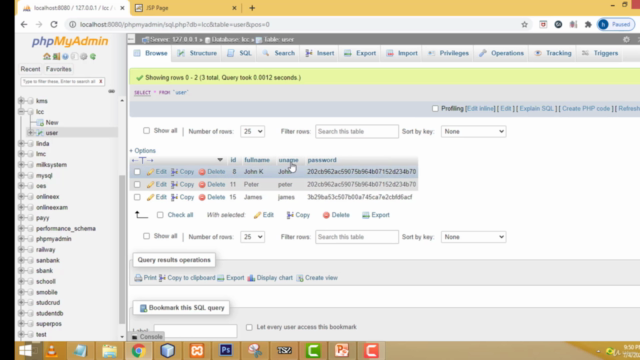Collapse the lcc database tree node

(21, 111)
